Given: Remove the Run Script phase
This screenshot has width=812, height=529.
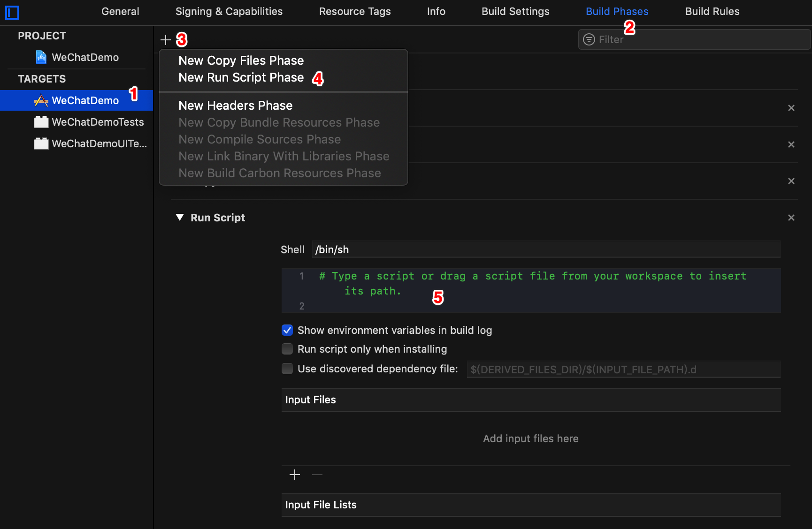Looking at the screenshot, I should (x=791, y=218).
